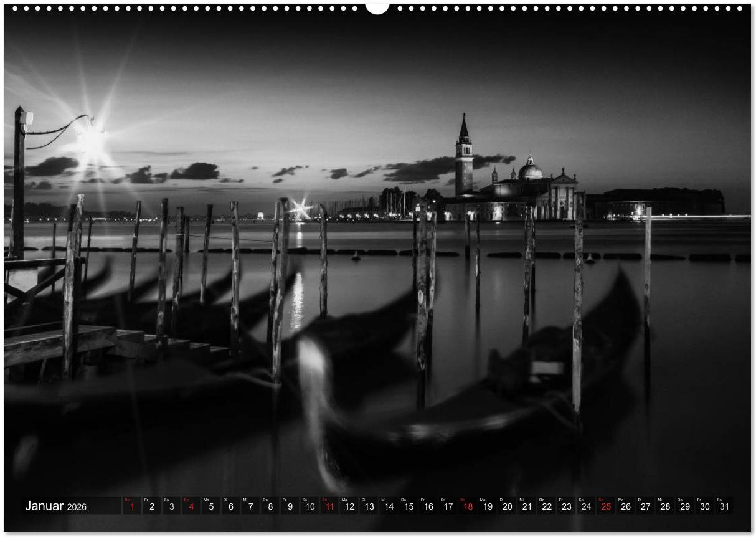Choose red Sunday date 18

pyautogui.click(x=467, y=506)
